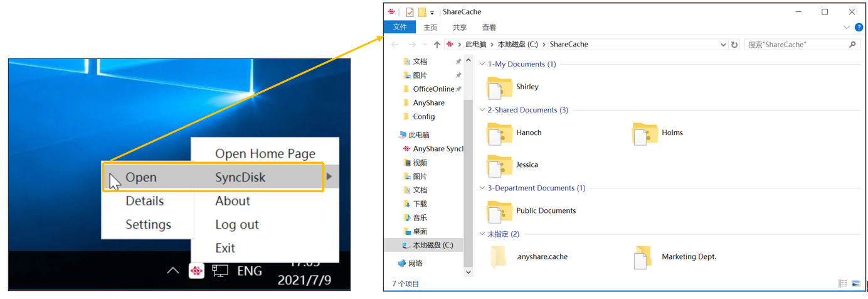
Task: Choose About in the tray menu
Action: (233, 201)
